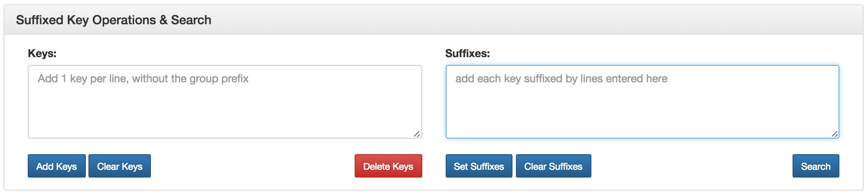The image size is (868, 194).
Task: Click placeholder "Add 1 key per line" text
Action: (x=143, y=79)
